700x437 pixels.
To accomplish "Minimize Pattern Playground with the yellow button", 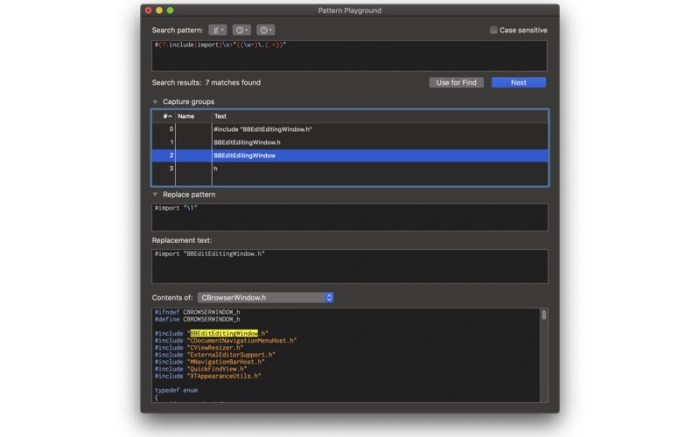I will point(159,10).
